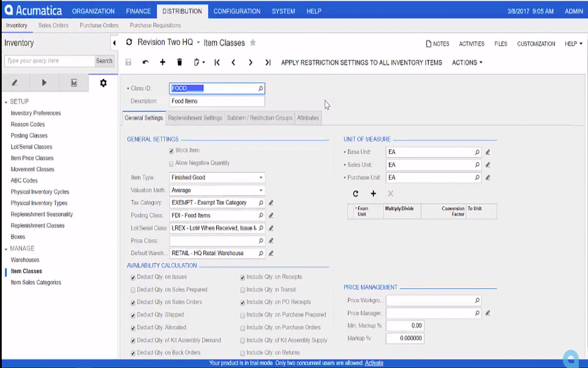This screenshot has height=368, width=588.
Task: Open the pencil data-entry sidebar tab
Action: (x=15, y=83)
